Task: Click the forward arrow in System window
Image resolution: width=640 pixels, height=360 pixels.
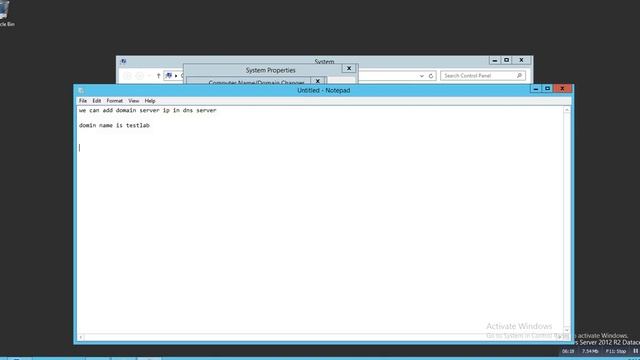Action: pyautogui.click(x=140, y=76)
